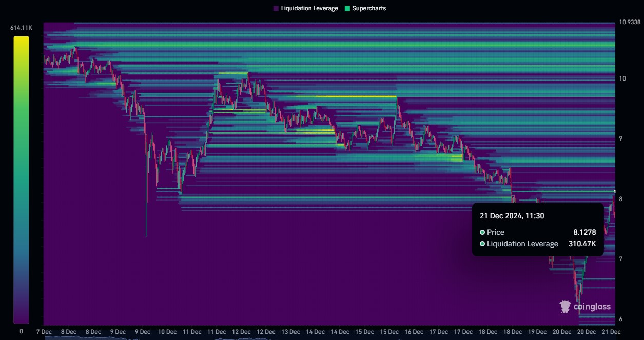This screenshot has width=644, height=340.
Task: Click the 21 Dec date axis label
Action: coord(611,332)
